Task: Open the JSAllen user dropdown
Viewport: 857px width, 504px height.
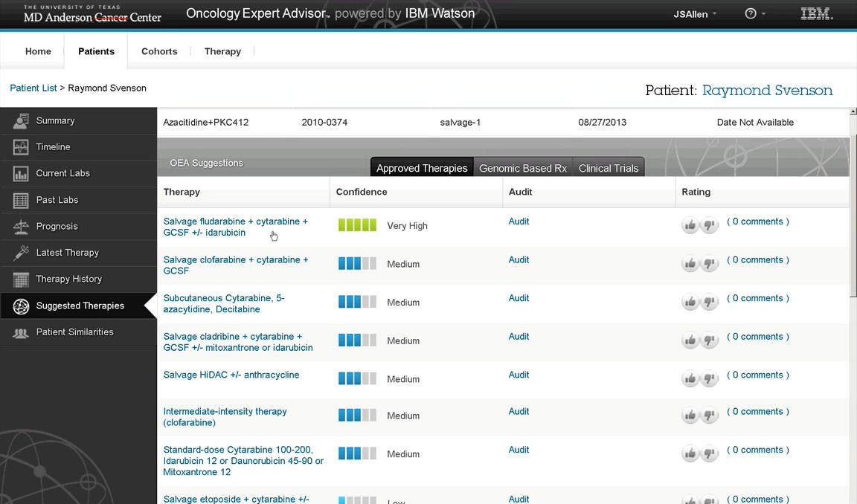Action: [x=695, y=14]
